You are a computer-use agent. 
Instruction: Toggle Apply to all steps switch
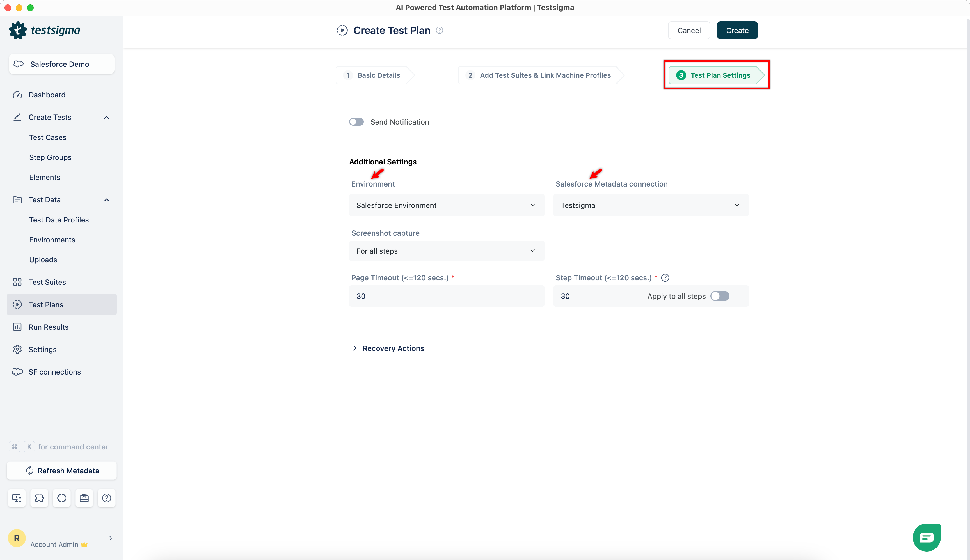[x=720, y=296]
